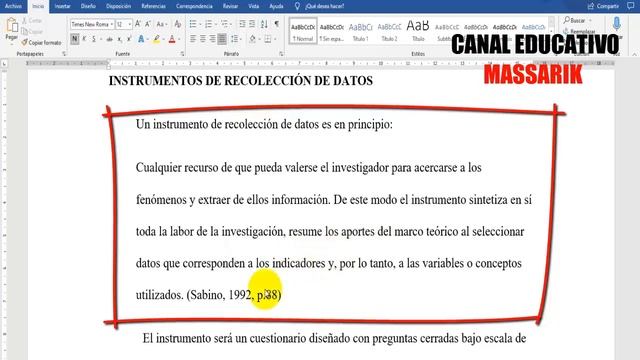Image resolution: width=640 pixels, height=360 pixels.
Task: Apply paragraph shading with the paint bucket
Action: 252,39
